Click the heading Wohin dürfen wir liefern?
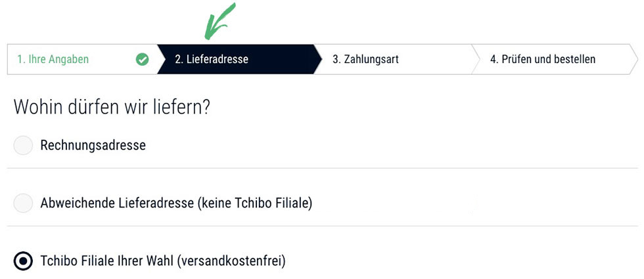 112,107
